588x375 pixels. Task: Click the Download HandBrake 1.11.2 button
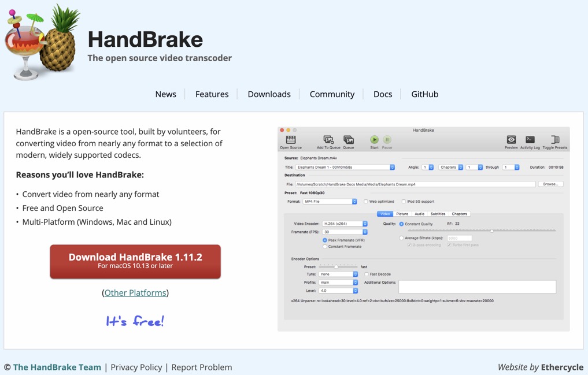click(x=135, y=261)
